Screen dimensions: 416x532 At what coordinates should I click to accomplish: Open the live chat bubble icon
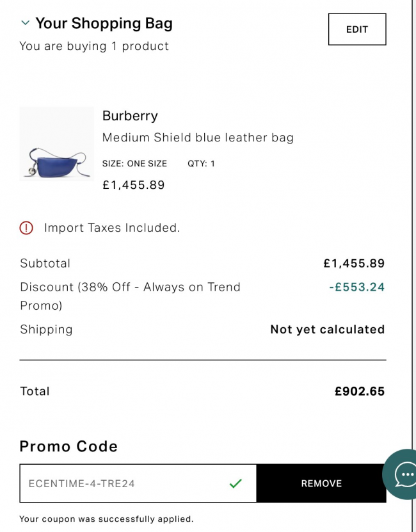click(x=402, y=474)
